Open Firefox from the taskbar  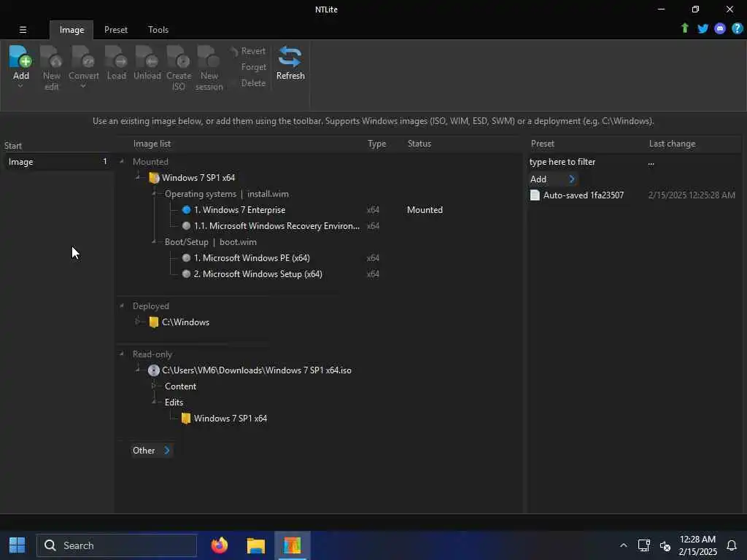[219, 545]
